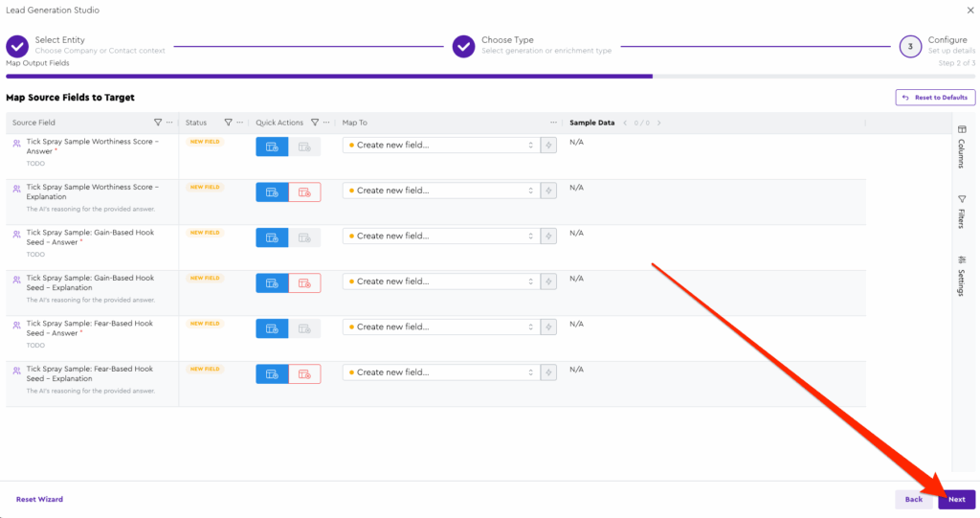Viewport: 980px width, 518px height.
Task: Expand Map To dropdown for Gain-Based Hook Explanation
Action: [x=440, y=282]
